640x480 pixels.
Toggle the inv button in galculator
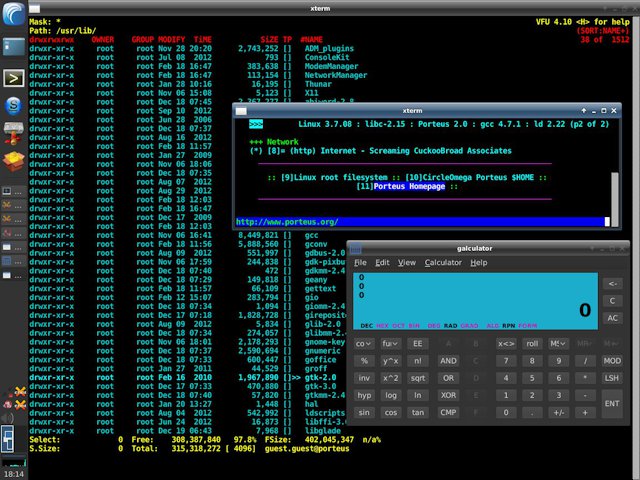pos(364,378)
